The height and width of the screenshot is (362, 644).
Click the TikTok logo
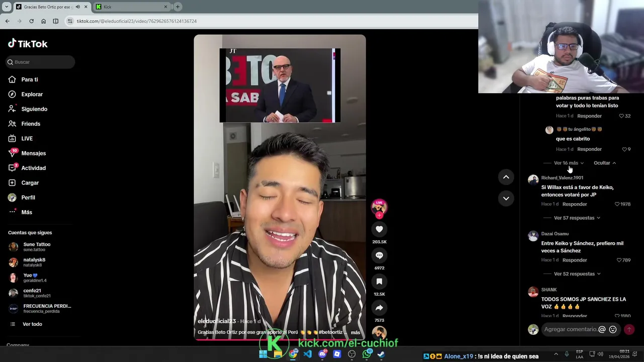[28, 44]
